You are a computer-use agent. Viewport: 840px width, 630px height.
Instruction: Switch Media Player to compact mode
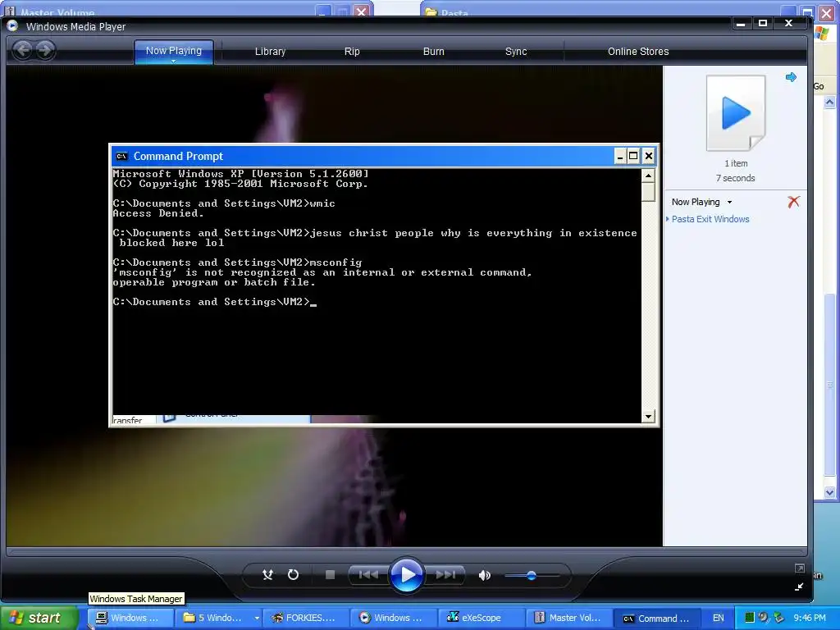coord(799,587)
